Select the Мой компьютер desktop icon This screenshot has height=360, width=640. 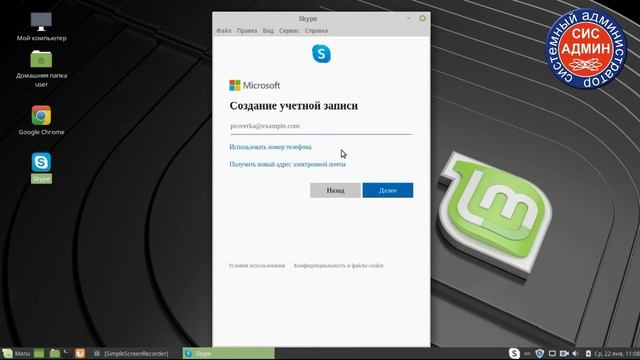tap(41, 27)
